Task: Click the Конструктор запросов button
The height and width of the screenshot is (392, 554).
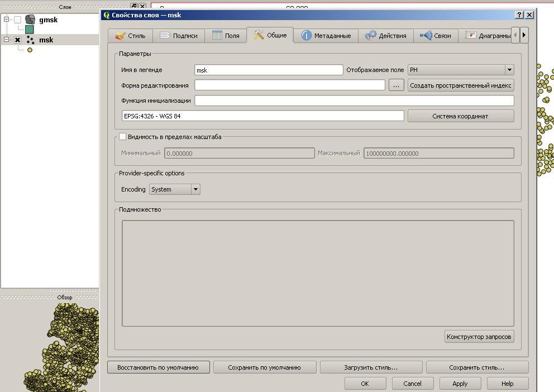Action: [479, 337]
